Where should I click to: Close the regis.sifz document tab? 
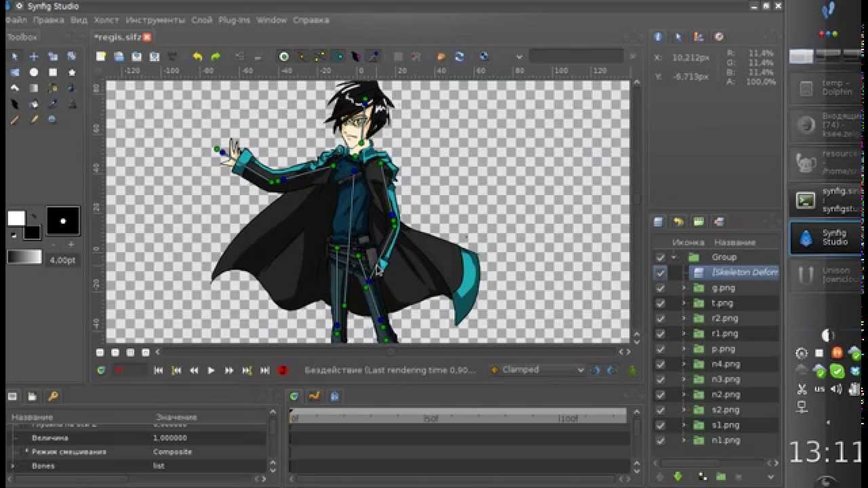(147, 37)
